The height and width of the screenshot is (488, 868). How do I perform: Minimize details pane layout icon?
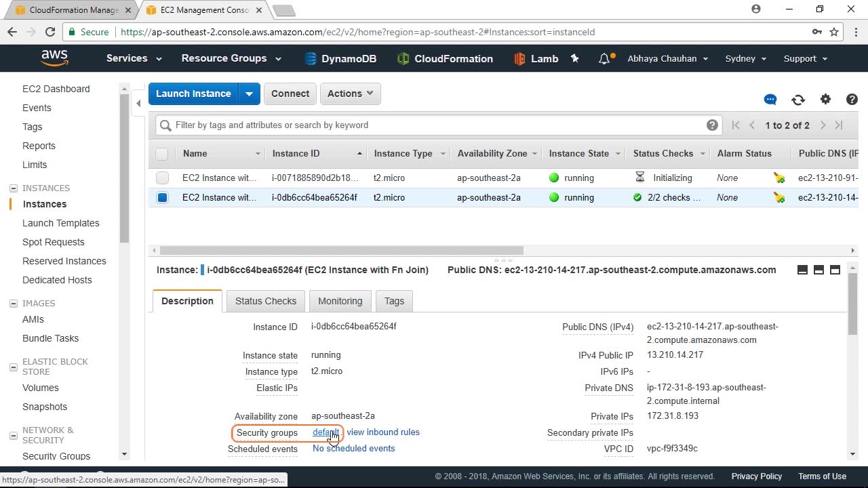coord(802,270)
